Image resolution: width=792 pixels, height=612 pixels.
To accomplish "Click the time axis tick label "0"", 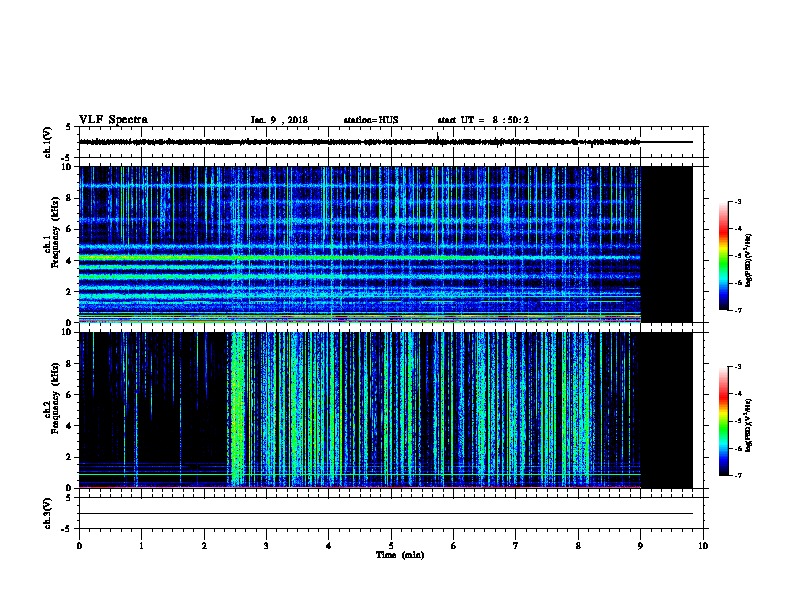I will 79,546.
